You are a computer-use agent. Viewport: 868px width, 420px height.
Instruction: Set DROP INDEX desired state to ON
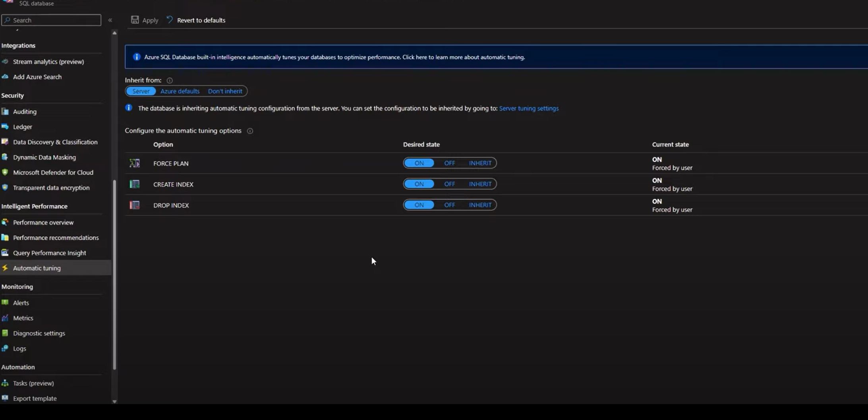pos(419,205)
